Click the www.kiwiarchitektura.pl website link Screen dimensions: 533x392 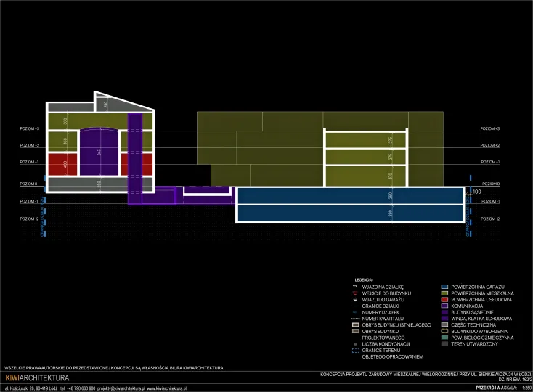pyautogui.click(x=167, y=388)
